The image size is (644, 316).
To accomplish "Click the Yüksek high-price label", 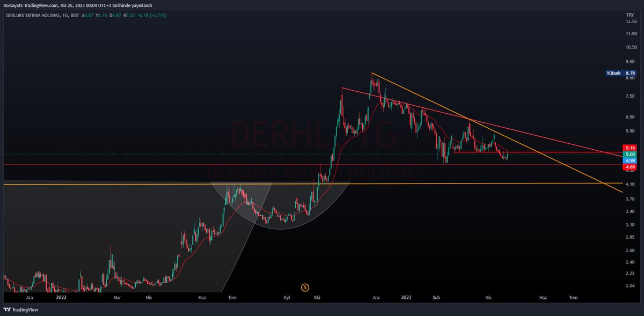I will point(614,73).
